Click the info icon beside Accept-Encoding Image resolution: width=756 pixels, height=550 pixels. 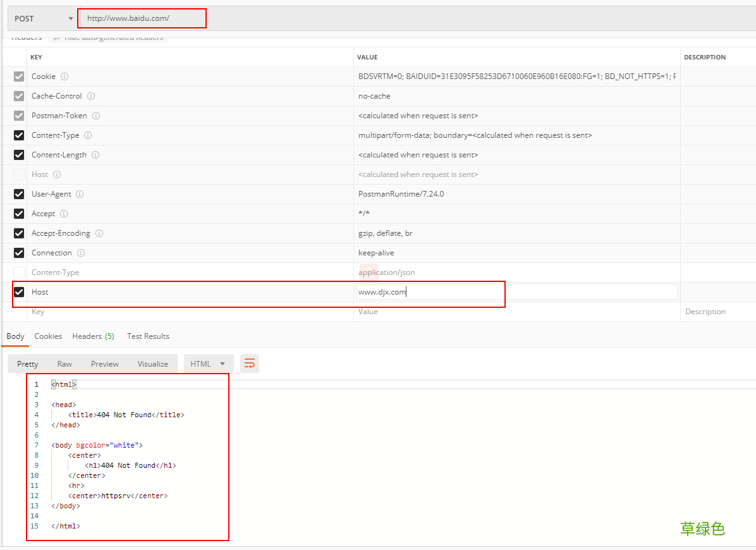click(99, 233)
